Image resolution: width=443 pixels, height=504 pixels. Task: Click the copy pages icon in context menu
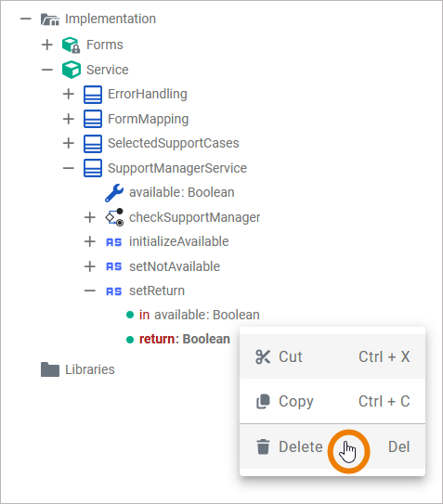click(263, 402)
